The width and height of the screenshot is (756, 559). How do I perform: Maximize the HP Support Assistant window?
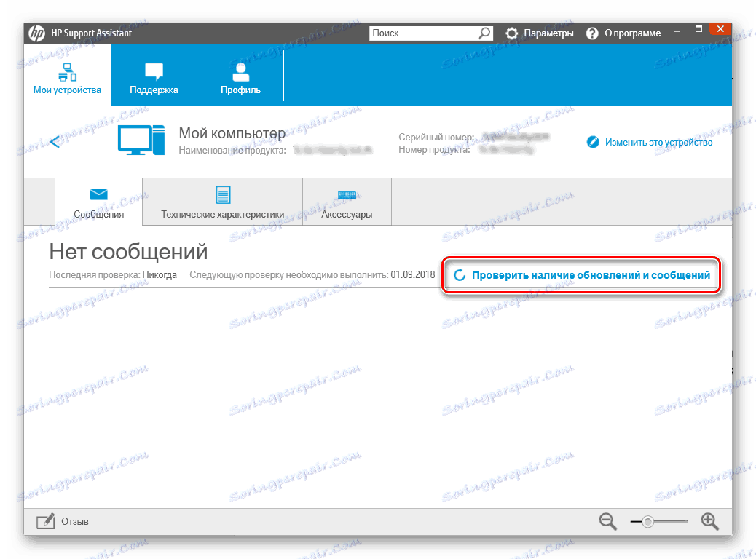698,29
